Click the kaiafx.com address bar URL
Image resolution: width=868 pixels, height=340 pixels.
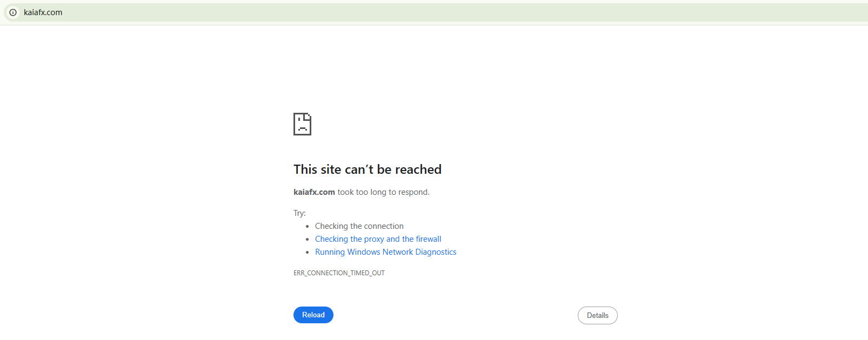click(43, 12)
